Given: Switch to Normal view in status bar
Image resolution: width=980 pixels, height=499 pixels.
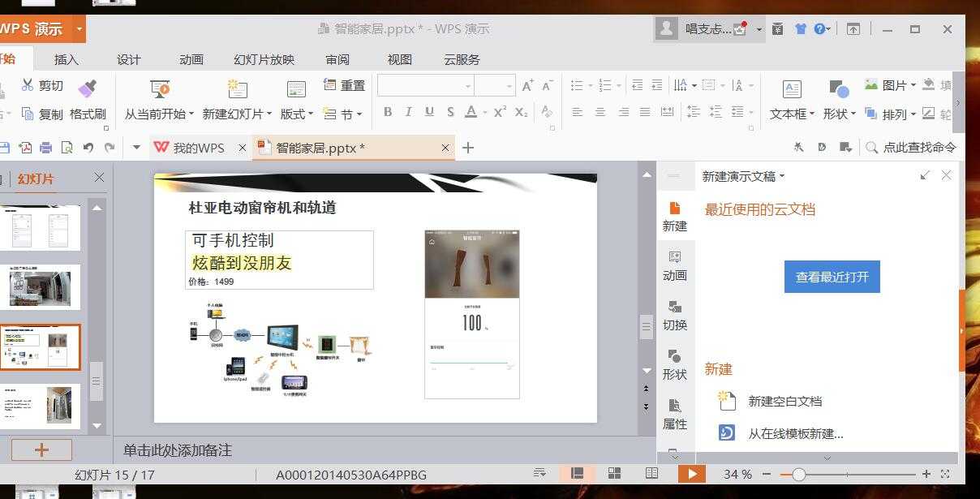Looking at the screenshot, I should tap(578, 474).
